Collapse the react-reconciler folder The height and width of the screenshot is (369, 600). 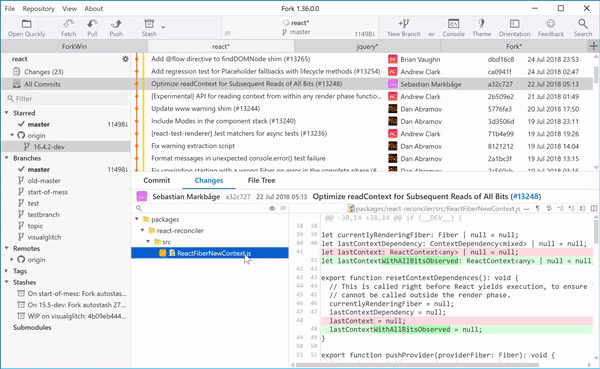pyautogui.click(x=142, y=230)
